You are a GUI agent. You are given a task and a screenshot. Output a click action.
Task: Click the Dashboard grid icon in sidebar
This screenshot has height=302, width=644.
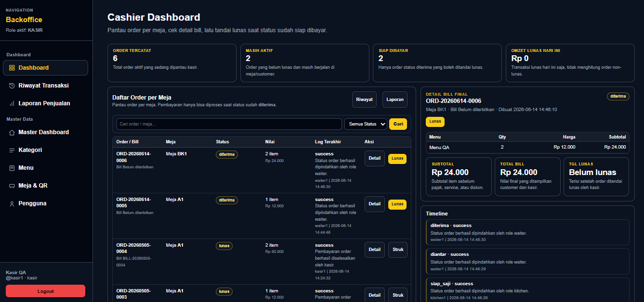pyautogui.click(x=12, y=68)
